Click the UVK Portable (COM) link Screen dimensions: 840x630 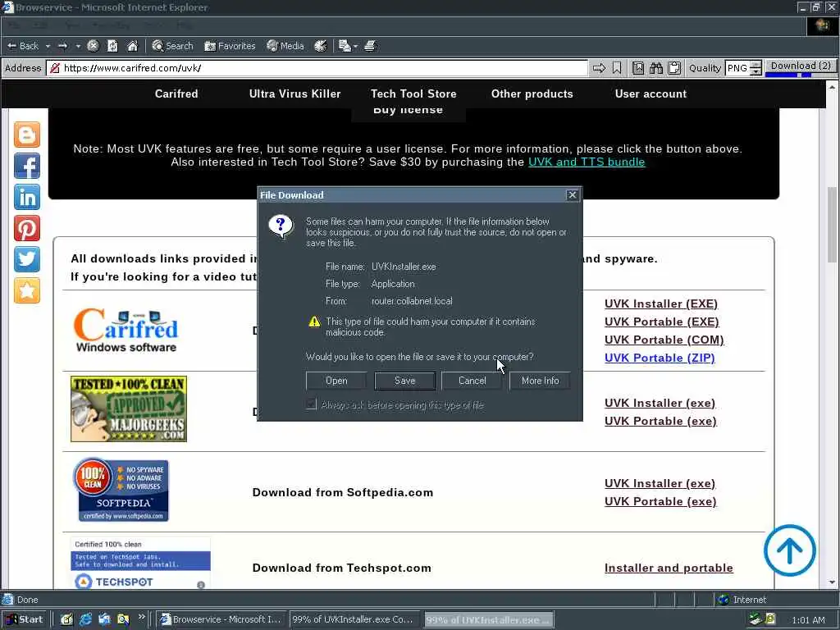[x=664, y=340]
